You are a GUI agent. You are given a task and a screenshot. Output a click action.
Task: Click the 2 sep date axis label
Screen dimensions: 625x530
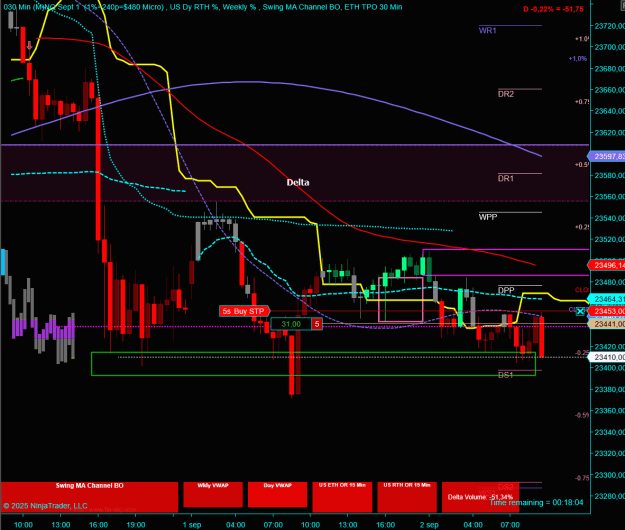click(429, 525)
